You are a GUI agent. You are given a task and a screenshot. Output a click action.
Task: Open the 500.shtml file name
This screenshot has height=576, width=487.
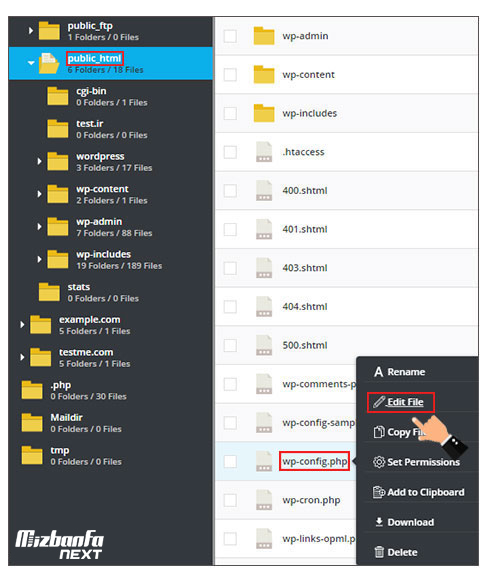pyautogui.click(x=305, y=345)
